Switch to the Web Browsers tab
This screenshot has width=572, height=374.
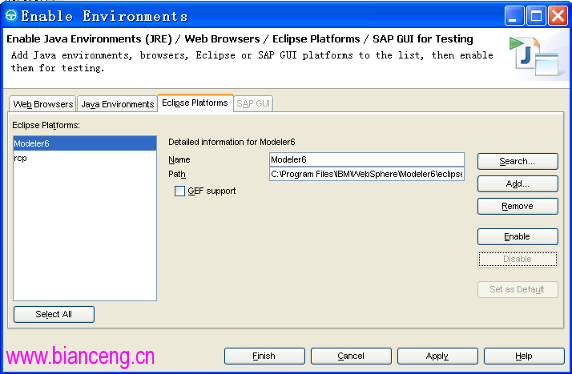43,104
